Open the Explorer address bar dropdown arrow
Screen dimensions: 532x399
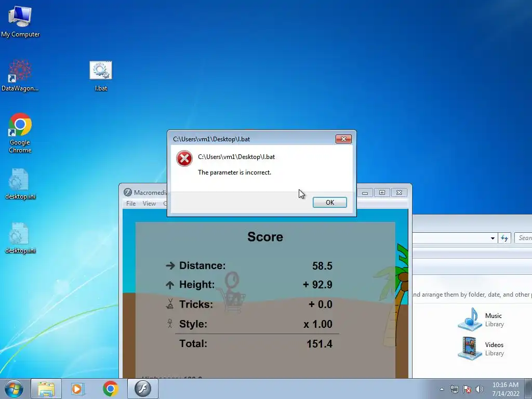pyautogui.click(x=493, y=238)
